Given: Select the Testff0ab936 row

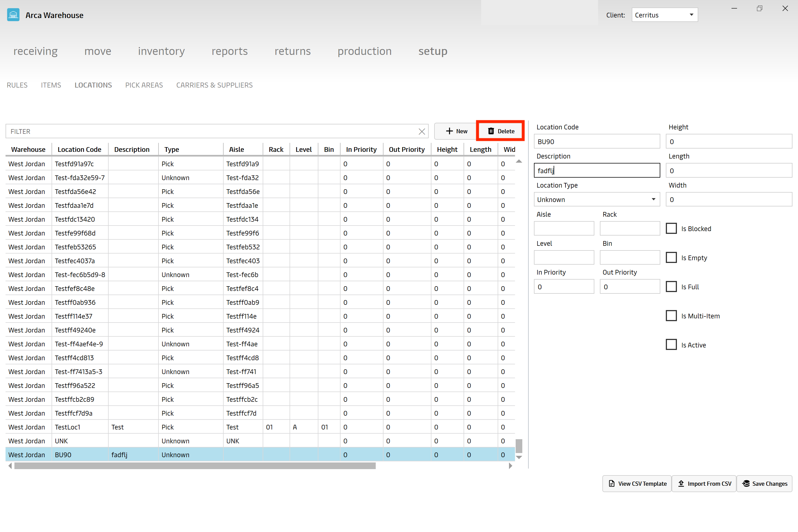Looking at the screenshot, I should 260,302.
